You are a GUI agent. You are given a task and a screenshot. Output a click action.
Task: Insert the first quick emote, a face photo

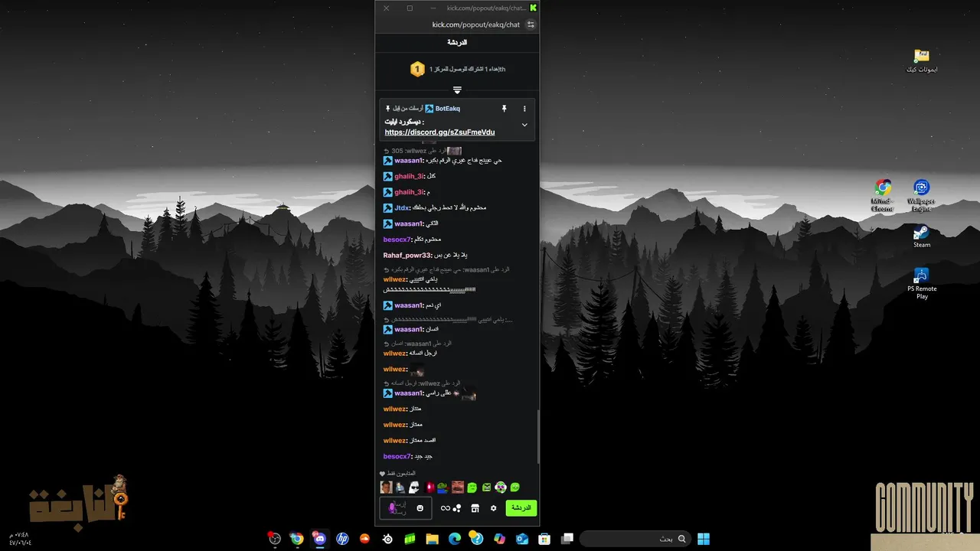[387, 487]
